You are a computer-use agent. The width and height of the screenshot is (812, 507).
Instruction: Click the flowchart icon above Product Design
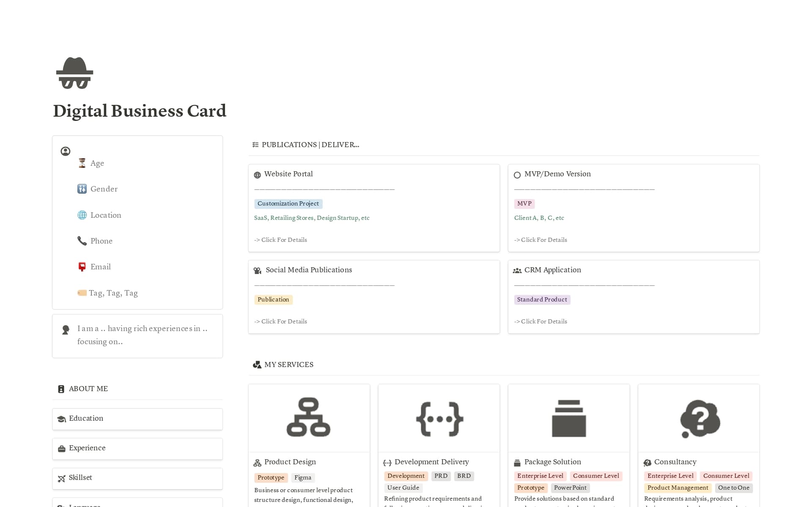(309, 418)
